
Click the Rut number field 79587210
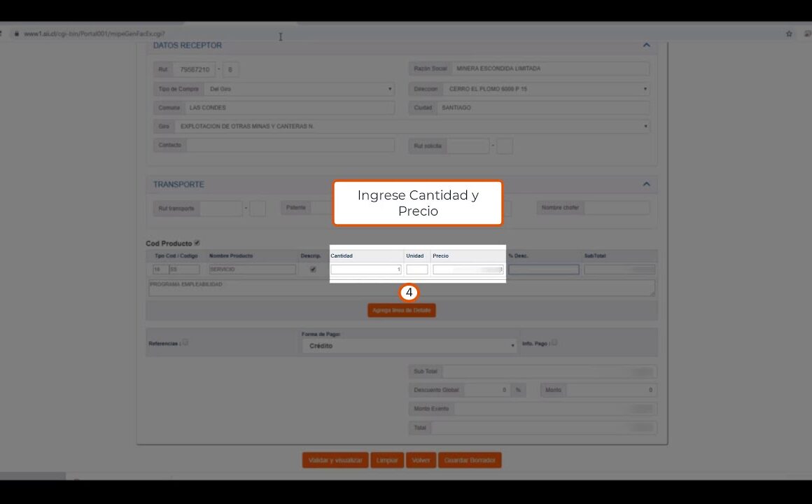pyautogui.click(x=194, y=69)
